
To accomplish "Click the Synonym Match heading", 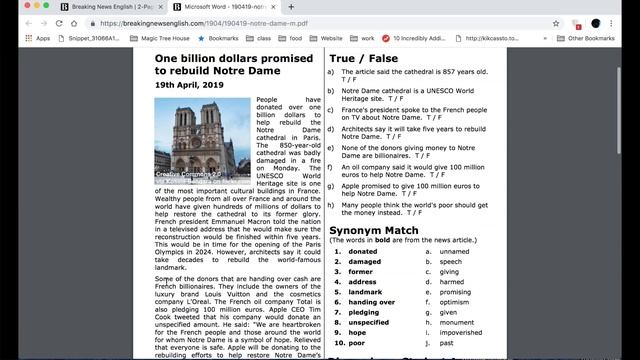I will point(373,230).
